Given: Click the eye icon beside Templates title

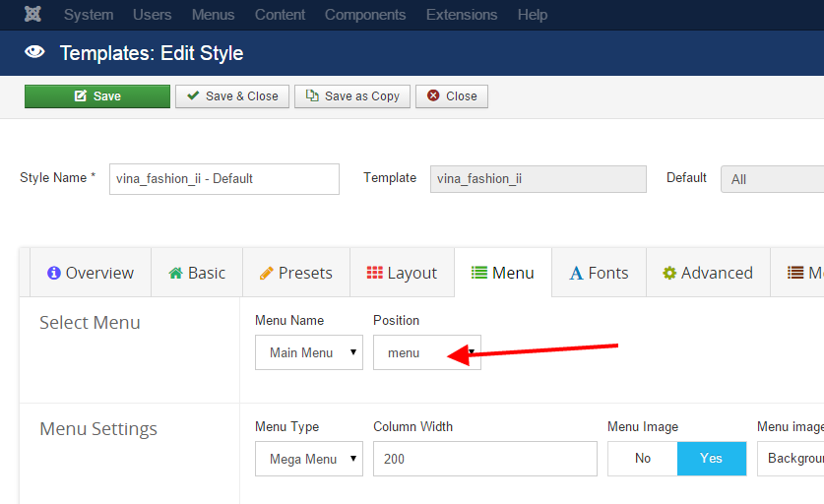Looking at the screenshot, I should pyautogui.click(x=35, y=53).
